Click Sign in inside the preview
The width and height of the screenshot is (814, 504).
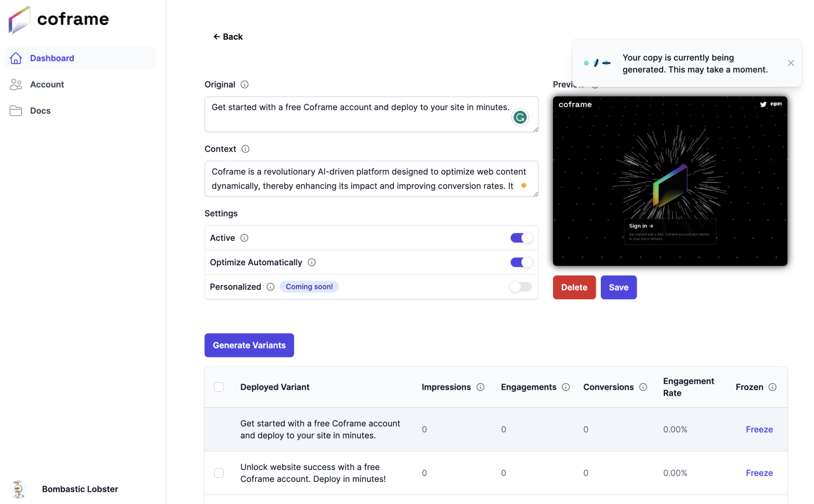point(641,226)
